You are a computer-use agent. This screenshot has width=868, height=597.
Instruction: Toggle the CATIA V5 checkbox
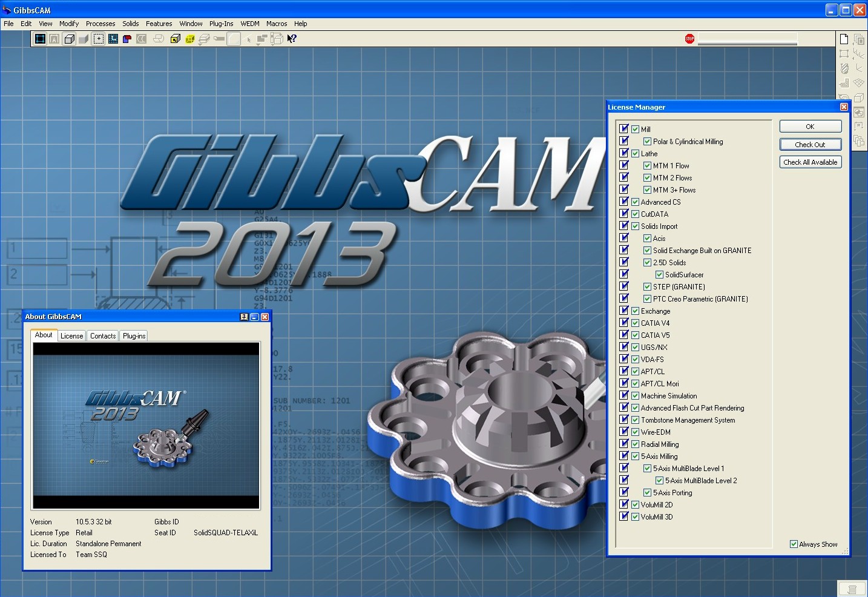tap(635, 335)
